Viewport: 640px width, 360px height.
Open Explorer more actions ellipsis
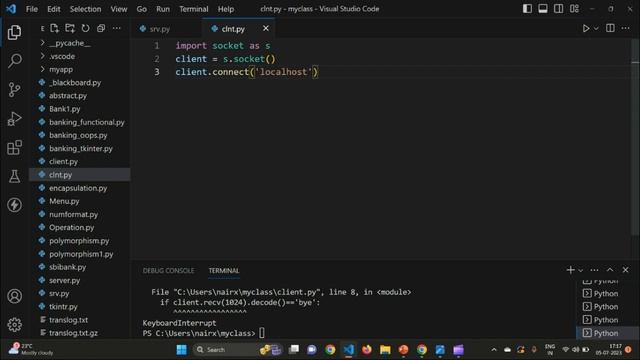click(117, 28)
